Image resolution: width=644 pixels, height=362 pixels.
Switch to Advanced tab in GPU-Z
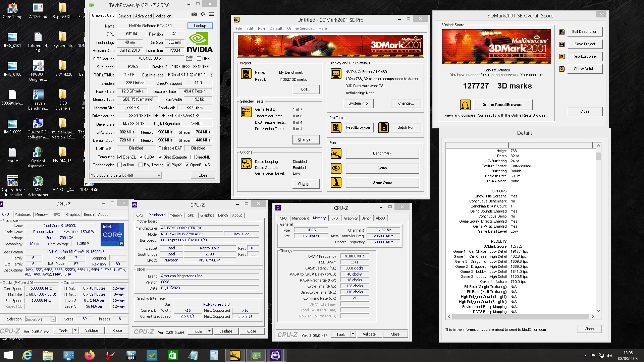[143, 16]
